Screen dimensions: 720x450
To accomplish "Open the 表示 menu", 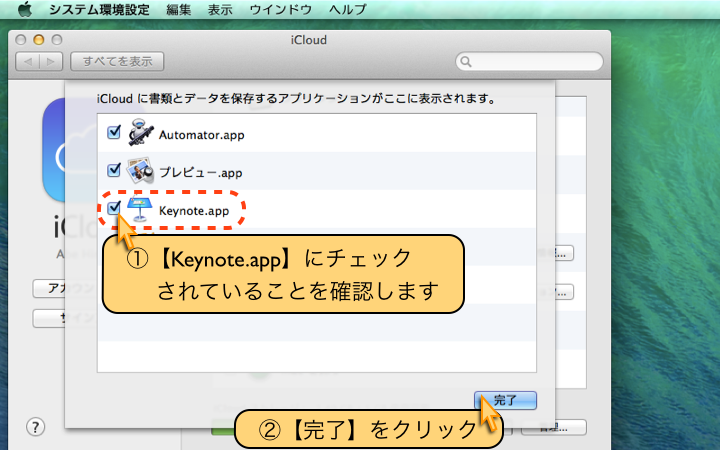I will pyautogui.click(x=220, y=9).
